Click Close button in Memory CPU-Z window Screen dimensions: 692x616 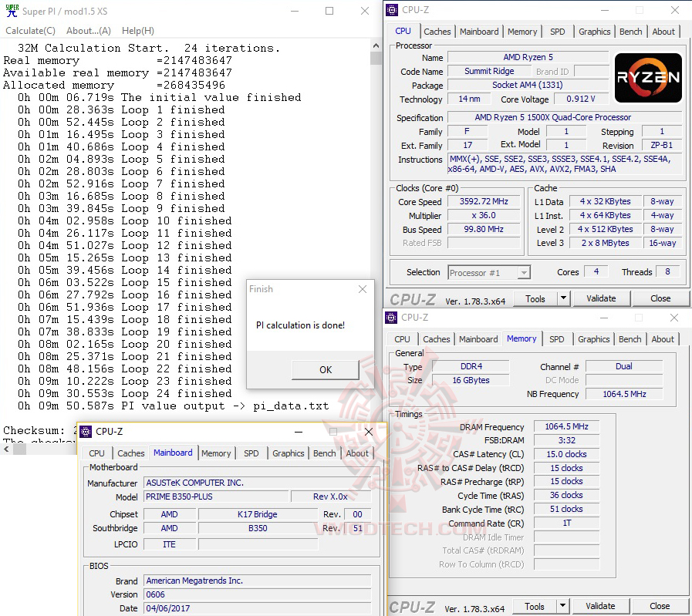pyautogui.click(x=660, y=607)
